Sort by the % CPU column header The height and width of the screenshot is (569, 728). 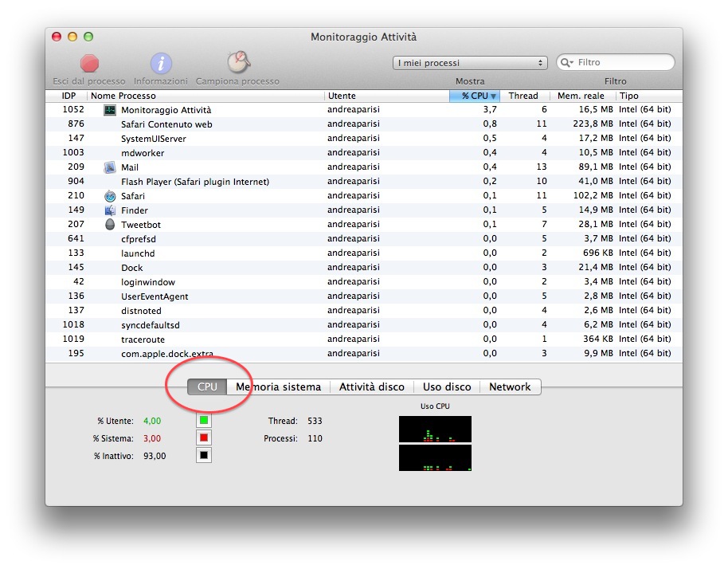[x=475, y=96]
